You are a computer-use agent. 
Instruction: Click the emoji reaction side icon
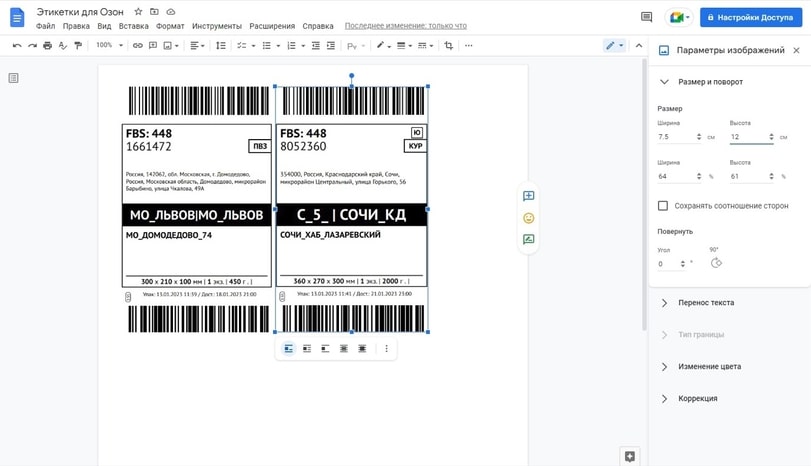[528, 218]
